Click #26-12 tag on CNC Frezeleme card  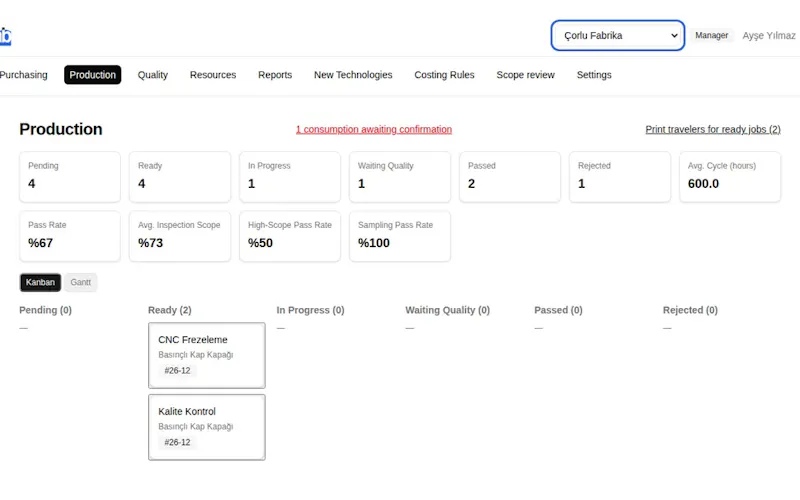coord(177,371)
